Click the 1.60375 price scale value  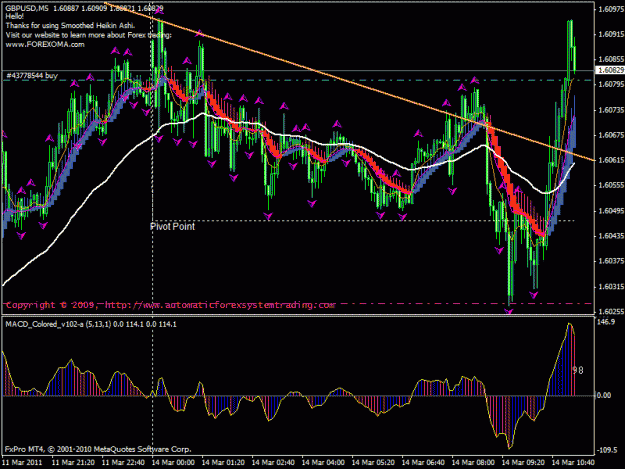click(611, 261)
